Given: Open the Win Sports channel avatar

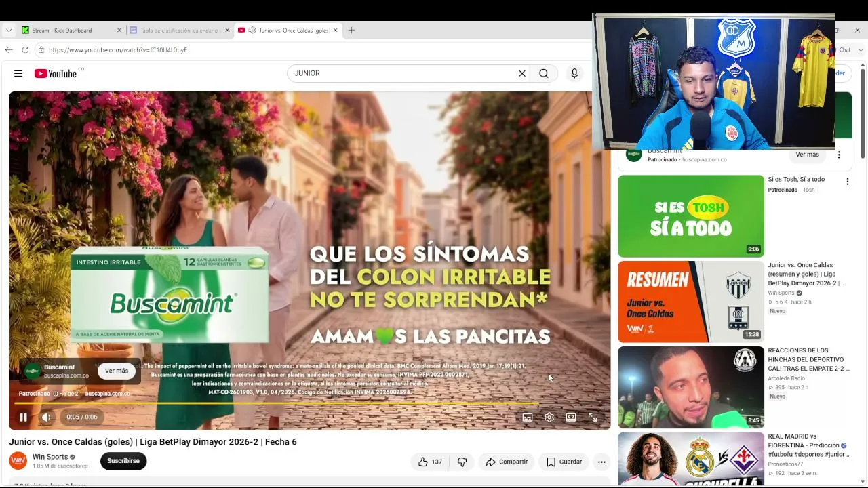Looking at the screenshot, I should 18,461.
